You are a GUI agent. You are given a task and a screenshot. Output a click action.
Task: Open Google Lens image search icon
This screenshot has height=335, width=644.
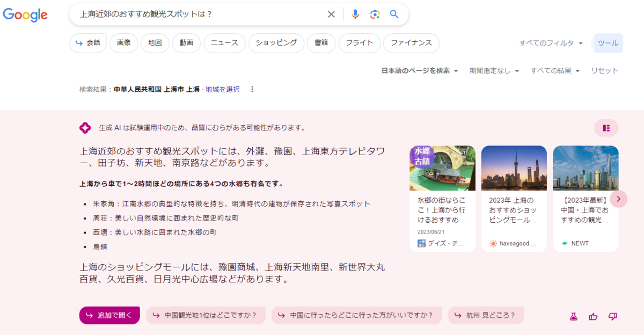coord(375,14)
